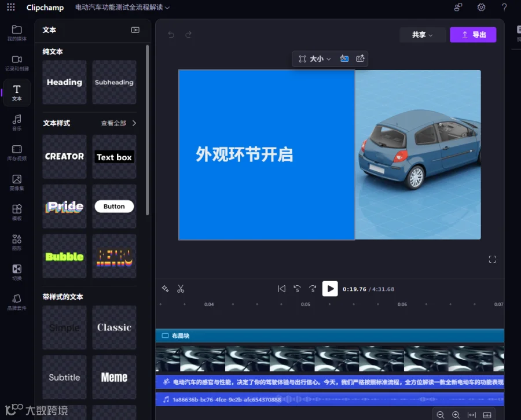521x420 pixels.
Task: Open the Shapes sidebar icon
Action: pos(17,242)
